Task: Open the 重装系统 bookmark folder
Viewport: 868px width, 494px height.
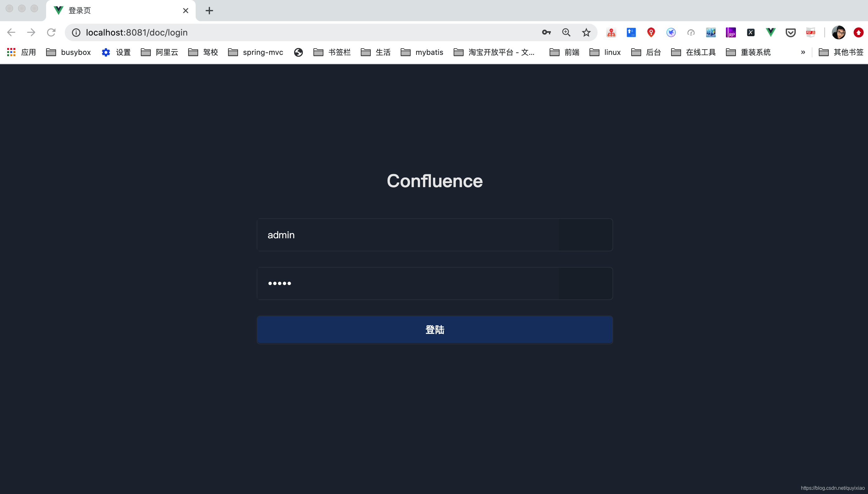Action: 748,52
